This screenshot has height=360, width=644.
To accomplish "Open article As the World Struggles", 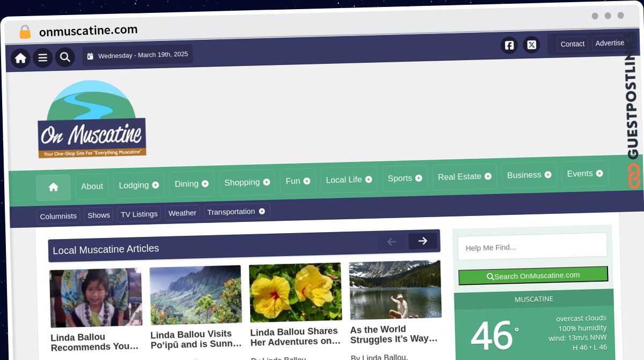I will point(394,334).
